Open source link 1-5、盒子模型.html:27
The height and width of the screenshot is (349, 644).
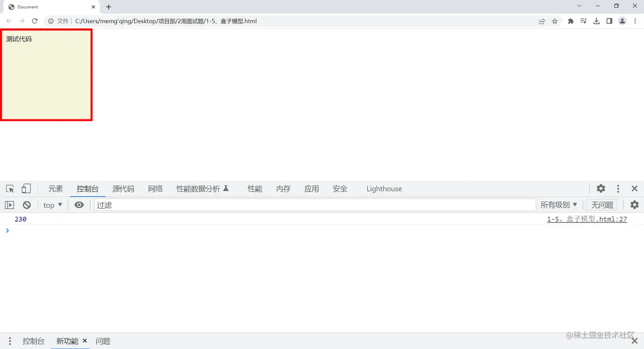[x=587, y=219]
